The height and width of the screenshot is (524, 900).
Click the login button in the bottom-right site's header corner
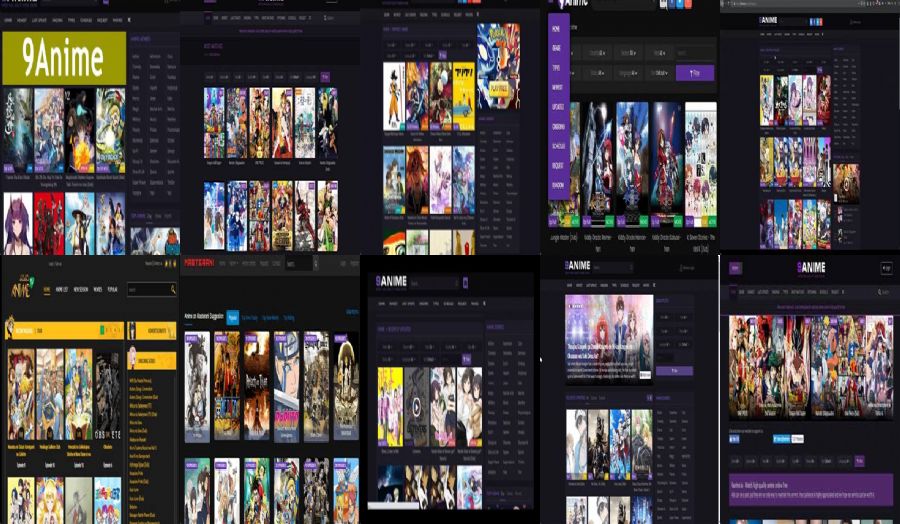tap(886, 268)
